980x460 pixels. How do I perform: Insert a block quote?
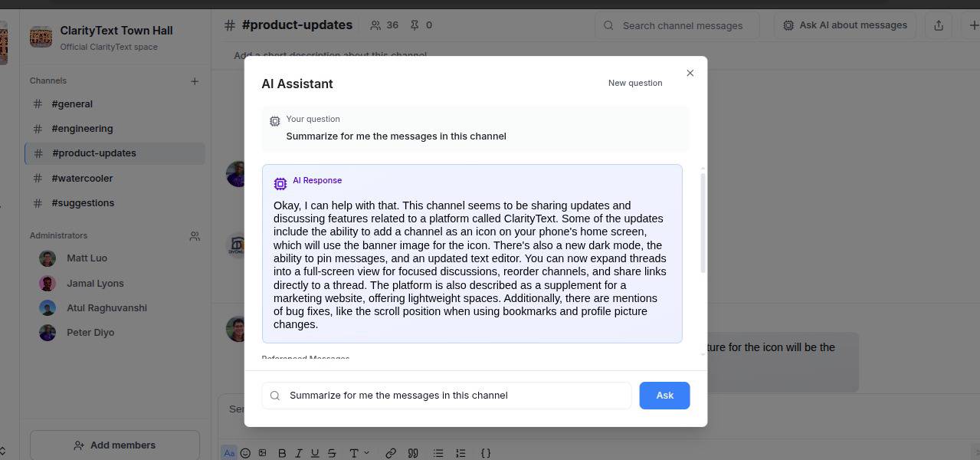pos(413,453)
